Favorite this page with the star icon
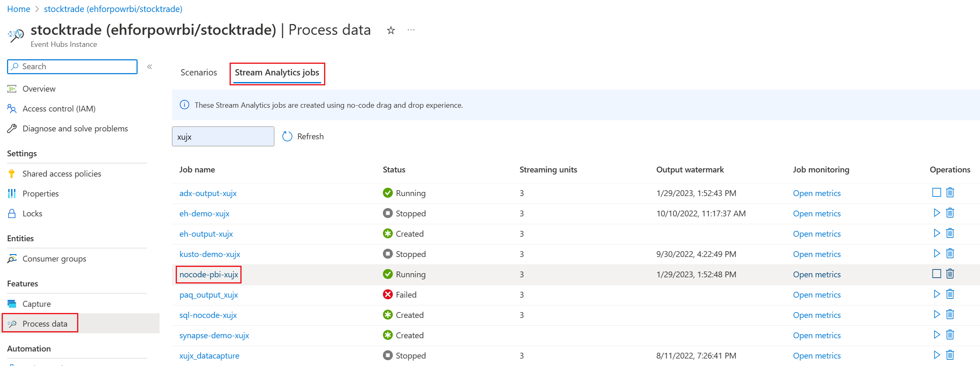Image resolution: width=980 pixels, height=366 pixels. [391, 30]
